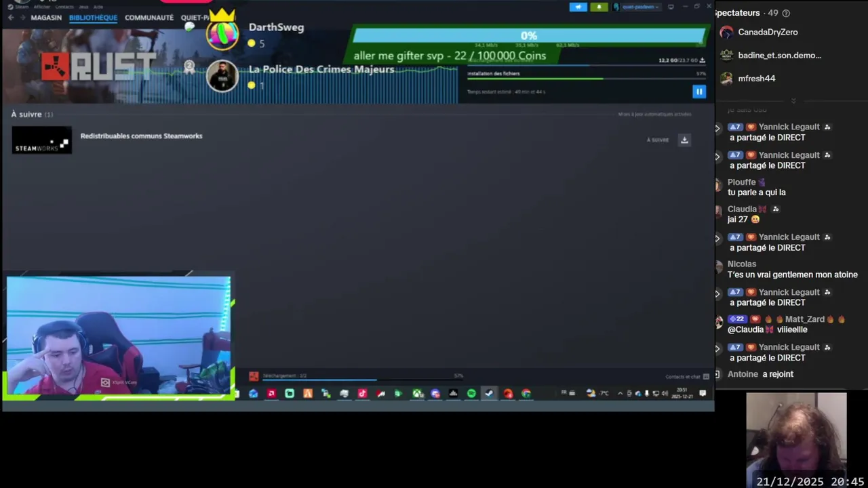Image resolution: width=868 pixels, height=488 pixels.
Task: Pause the Rust download with the blue pause button
Action: coord(699,91)
